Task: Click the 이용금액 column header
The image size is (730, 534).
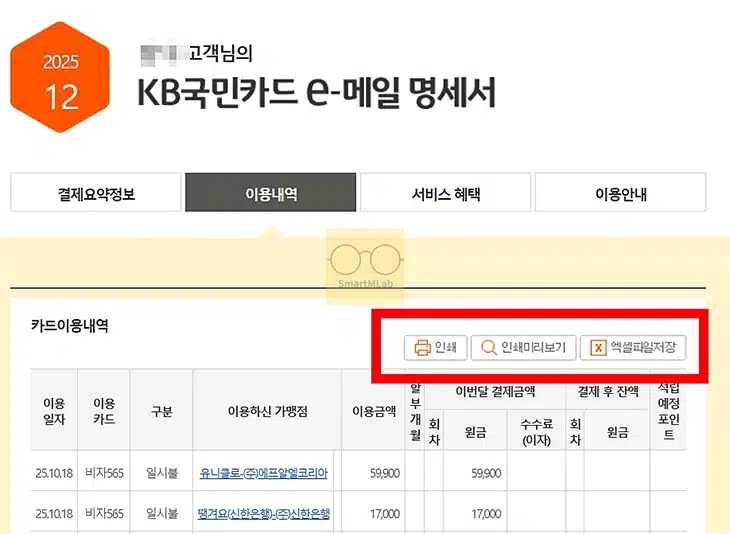Action: click(374, 412)
